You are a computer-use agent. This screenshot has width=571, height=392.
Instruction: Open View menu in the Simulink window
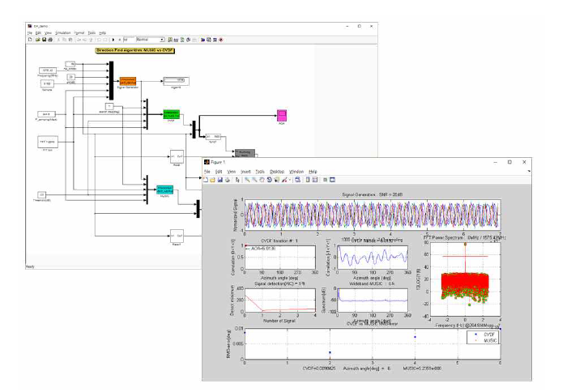point(48,32)
